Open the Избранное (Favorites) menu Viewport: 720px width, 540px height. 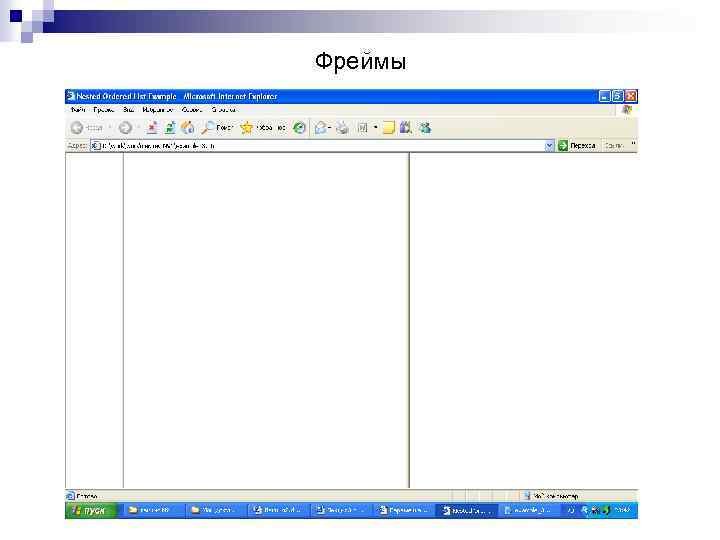tap(158, 110)
